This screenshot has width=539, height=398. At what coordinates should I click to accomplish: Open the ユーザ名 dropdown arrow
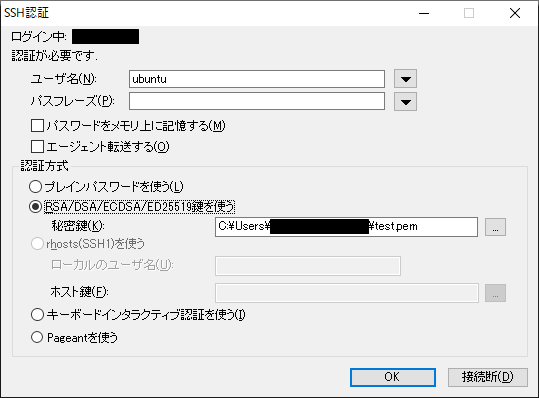pyautogui.click(x=406, y=79)
